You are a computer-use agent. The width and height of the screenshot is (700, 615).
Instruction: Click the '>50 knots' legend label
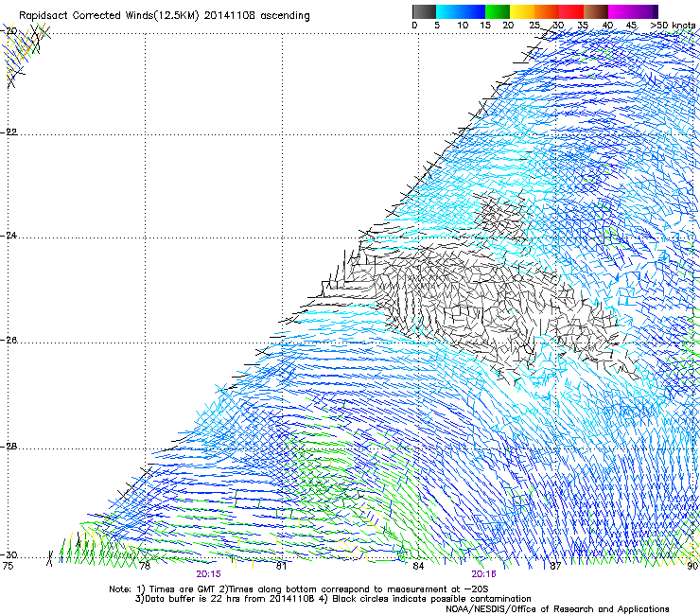(673, 26)
